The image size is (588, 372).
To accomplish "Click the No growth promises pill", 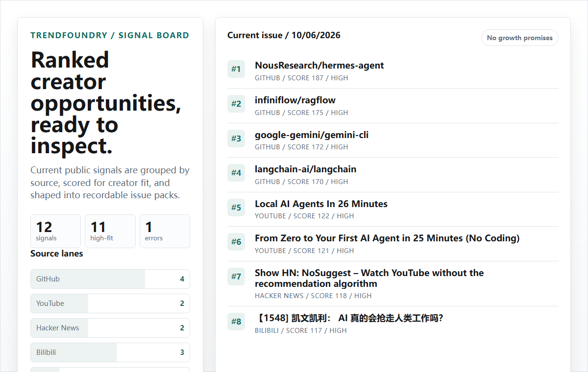I will [x=520, y=38].
